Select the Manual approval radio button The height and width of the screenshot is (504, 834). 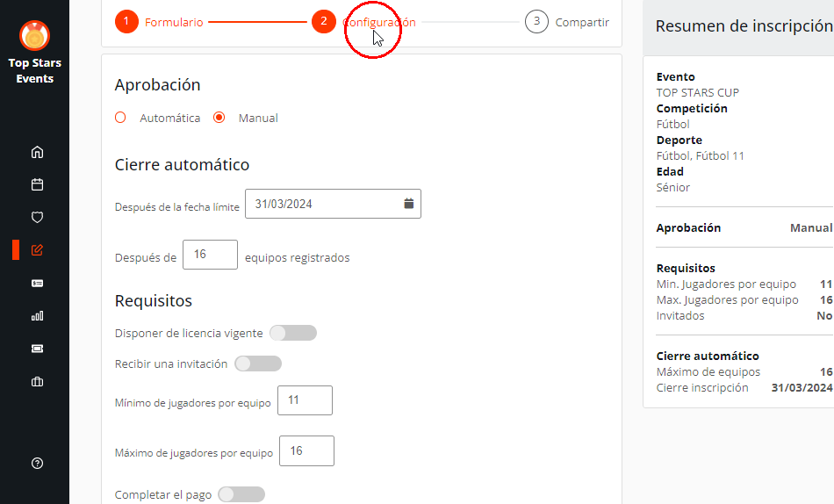pyautogui.click(x=219, y=118)
